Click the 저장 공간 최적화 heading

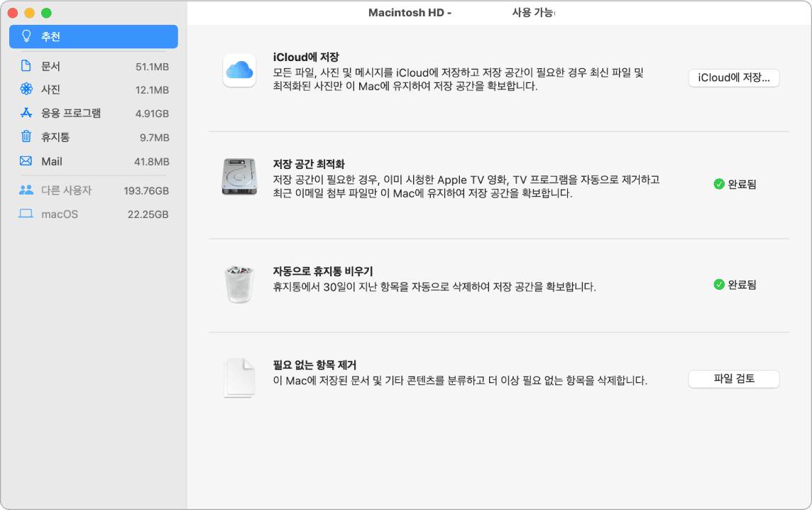pos(309,164)
